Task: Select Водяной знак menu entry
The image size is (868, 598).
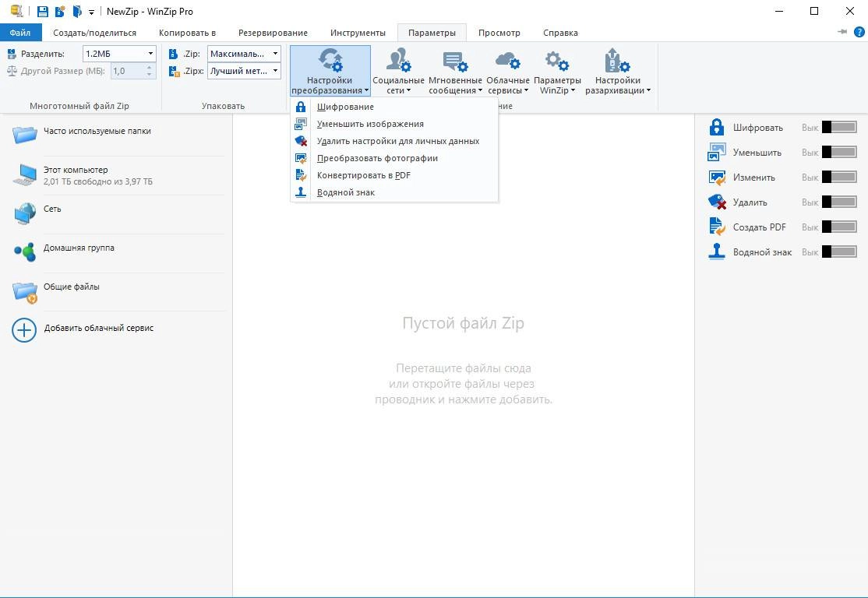Action: tap(394, 192)
